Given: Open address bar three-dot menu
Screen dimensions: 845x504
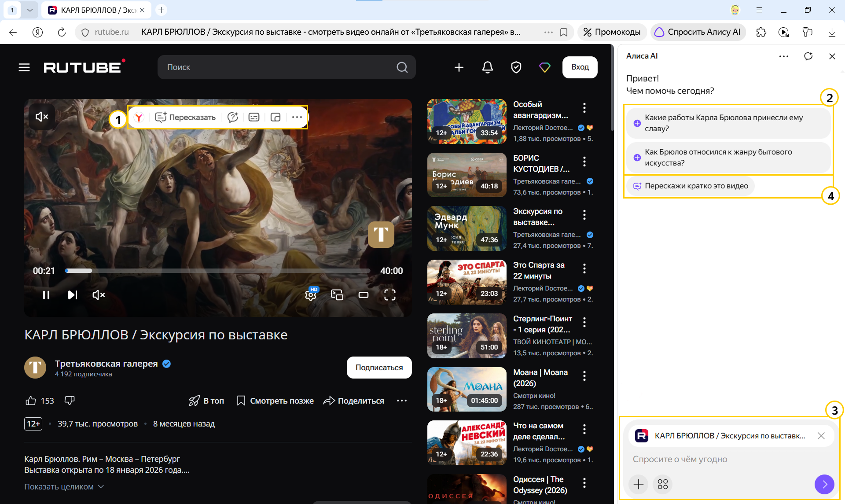Looking at the screenshot, I should (x=548, y=32).
